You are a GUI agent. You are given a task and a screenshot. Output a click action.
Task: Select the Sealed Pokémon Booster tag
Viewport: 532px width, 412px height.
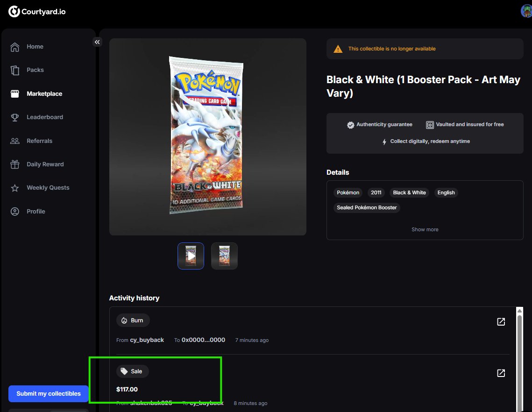(x=367, y=207)
